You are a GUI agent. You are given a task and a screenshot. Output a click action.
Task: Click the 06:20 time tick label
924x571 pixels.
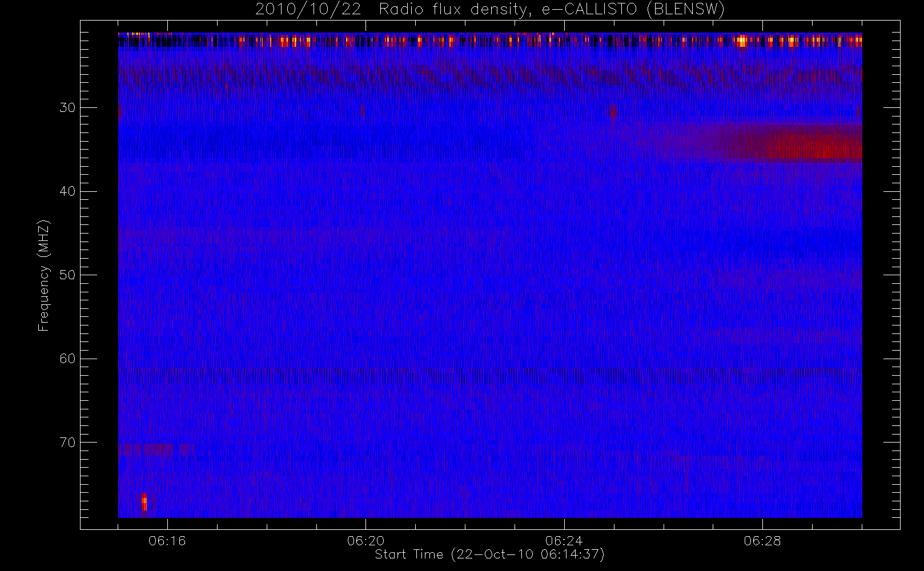[x=365, y=541]
